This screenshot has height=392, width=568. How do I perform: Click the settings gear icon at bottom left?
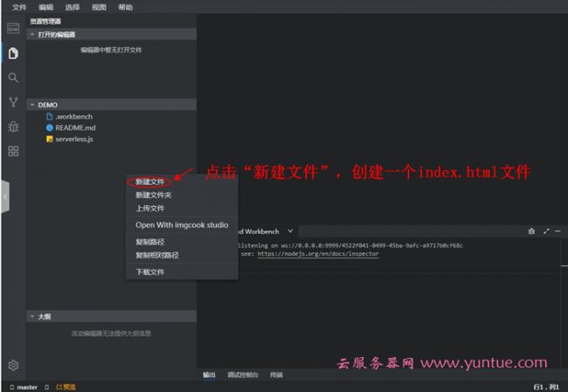coord(13,365)
